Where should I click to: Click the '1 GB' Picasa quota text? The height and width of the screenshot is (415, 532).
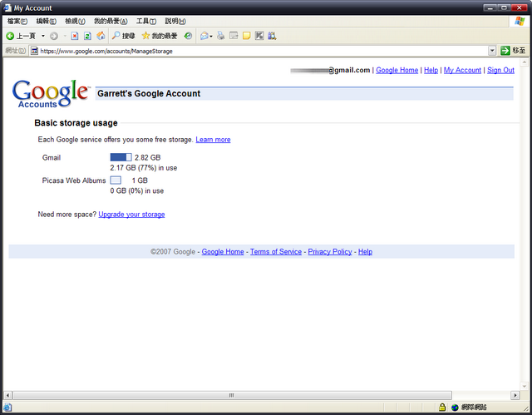coord(140,180)
